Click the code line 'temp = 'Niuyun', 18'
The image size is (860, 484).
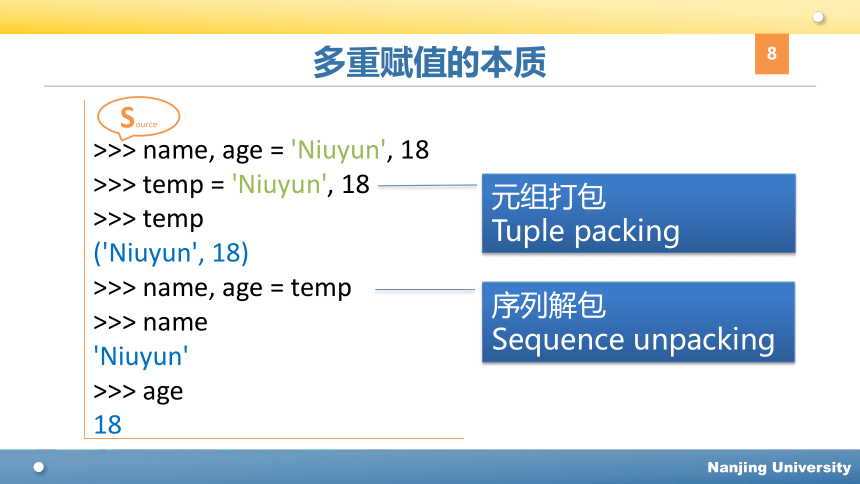[231, 185]
